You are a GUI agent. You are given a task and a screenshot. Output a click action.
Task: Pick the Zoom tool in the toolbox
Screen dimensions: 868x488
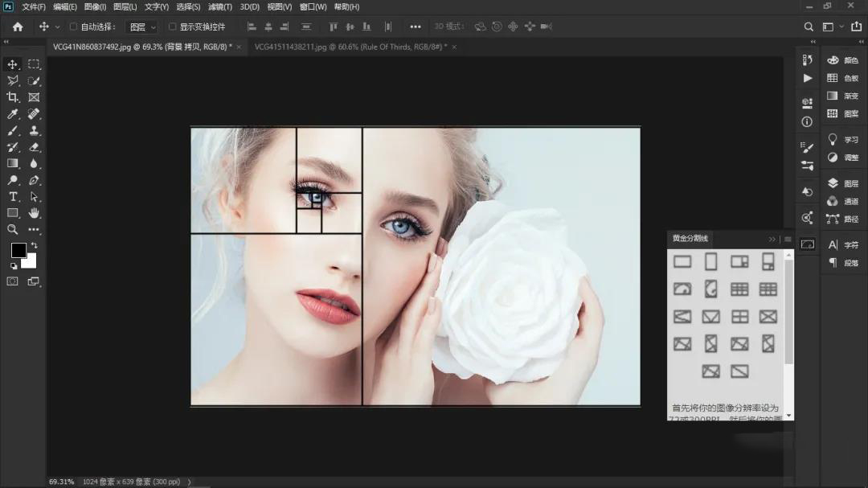(13, 229)
